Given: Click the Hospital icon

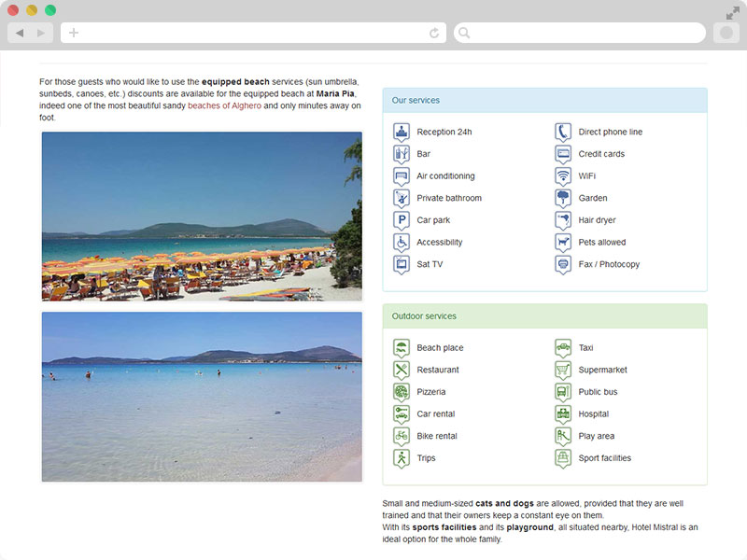Looking at the screenshot, I should [x=563, y=413].
